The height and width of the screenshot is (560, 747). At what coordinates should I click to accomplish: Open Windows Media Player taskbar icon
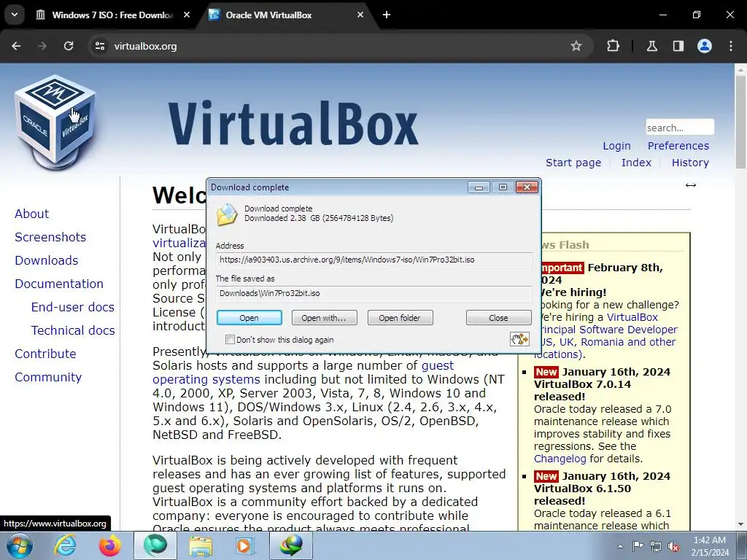tap(246, 545)
